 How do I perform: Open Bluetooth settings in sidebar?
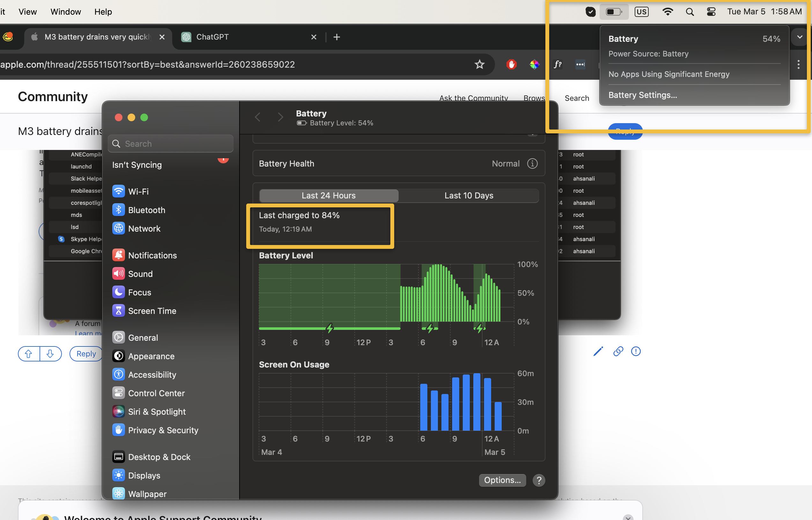point(146,210)
